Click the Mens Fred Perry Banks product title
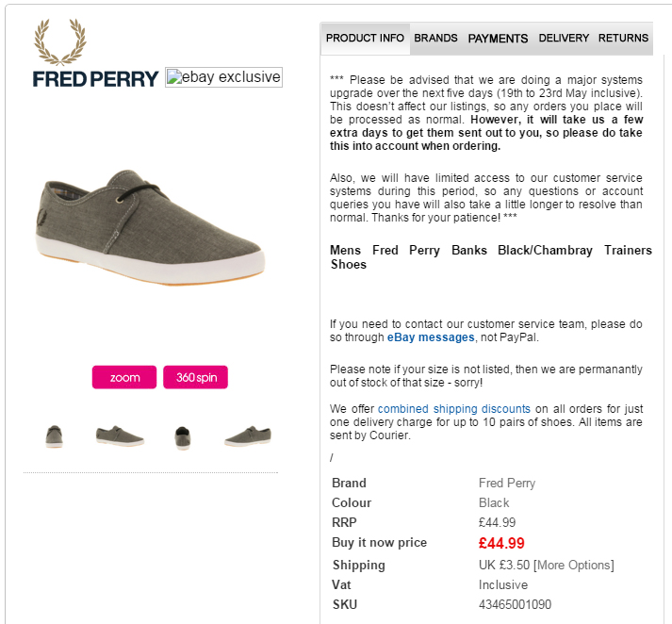Image resolution: width=672 pixels, height=624 pixels. (490, 257)
